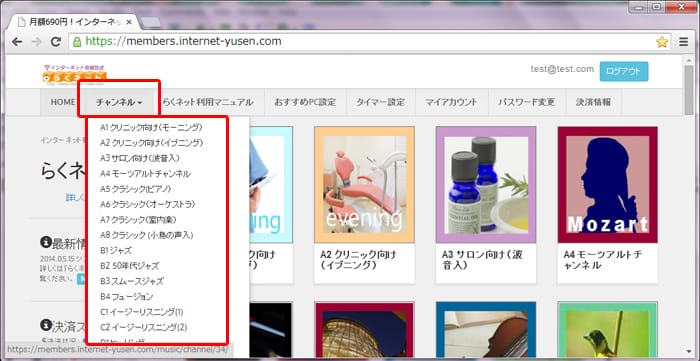Reload the page with refresh icon
700x361 pixels.
56,42
